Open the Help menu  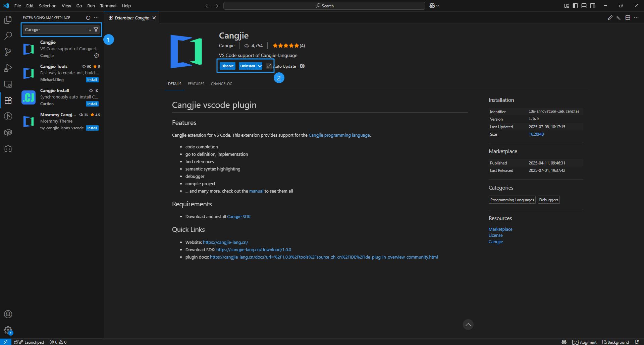(126, 6)
